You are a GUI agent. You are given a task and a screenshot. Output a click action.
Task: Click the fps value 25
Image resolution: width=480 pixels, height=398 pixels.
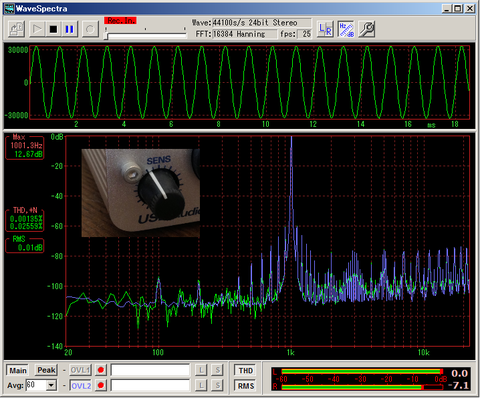click(305, 34)
